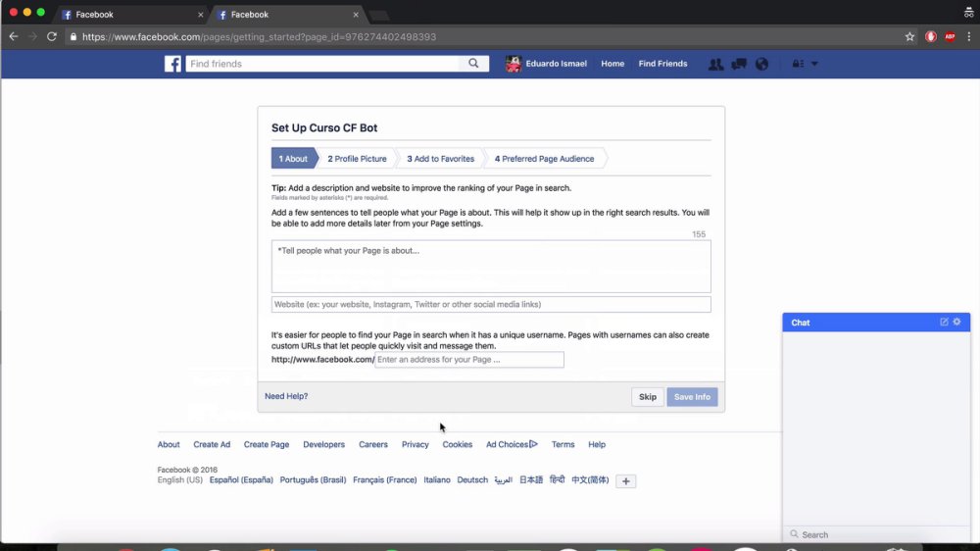Click the Save Info button
980x551 pixels.
tap(692, 397)
